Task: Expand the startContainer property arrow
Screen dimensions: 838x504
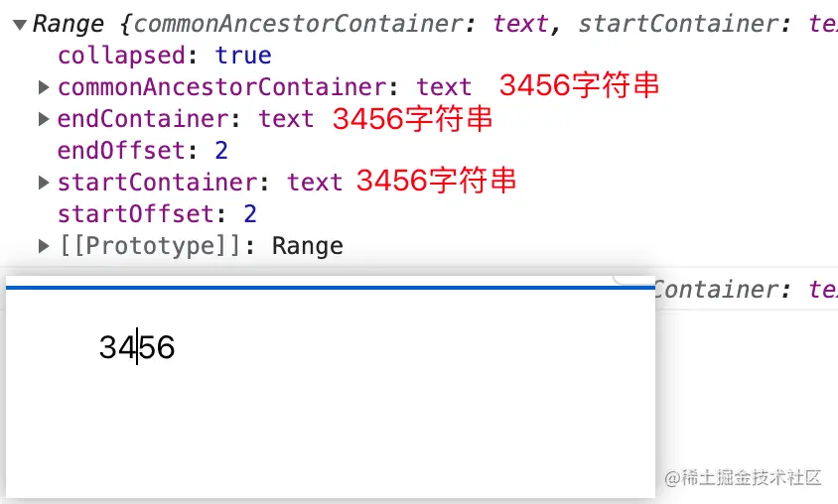Action: [44, 183]
